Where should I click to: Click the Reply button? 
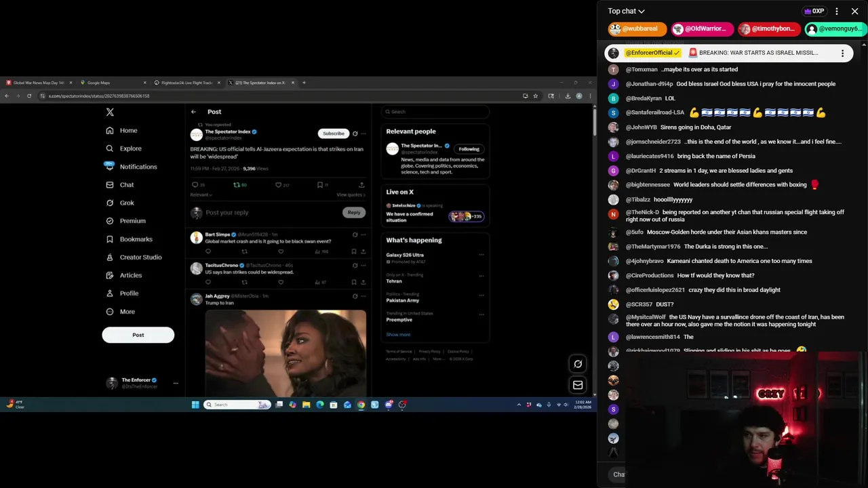(354, 213)
